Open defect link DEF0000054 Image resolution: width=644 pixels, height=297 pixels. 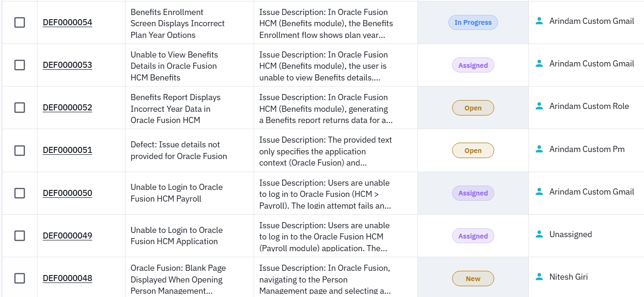tap(67, 22)
